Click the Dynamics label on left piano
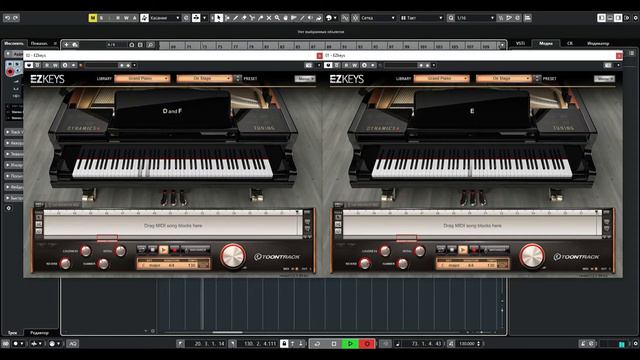The image size is (640, 360). click(x=83, y=128)
